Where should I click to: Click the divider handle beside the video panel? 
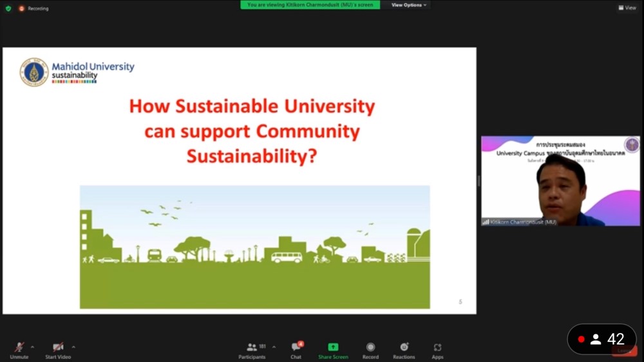[478, 181]
